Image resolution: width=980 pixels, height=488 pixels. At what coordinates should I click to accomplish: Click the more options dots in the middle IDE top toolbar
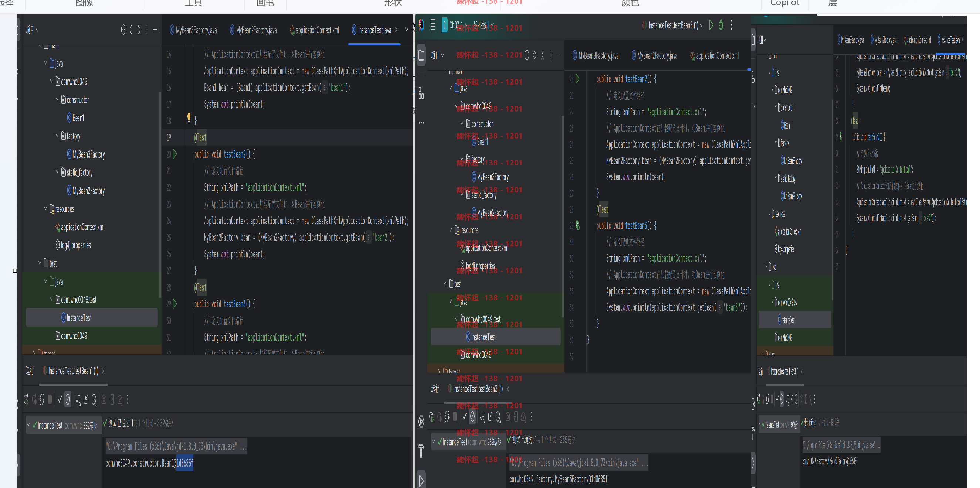[x=731, y=25]
